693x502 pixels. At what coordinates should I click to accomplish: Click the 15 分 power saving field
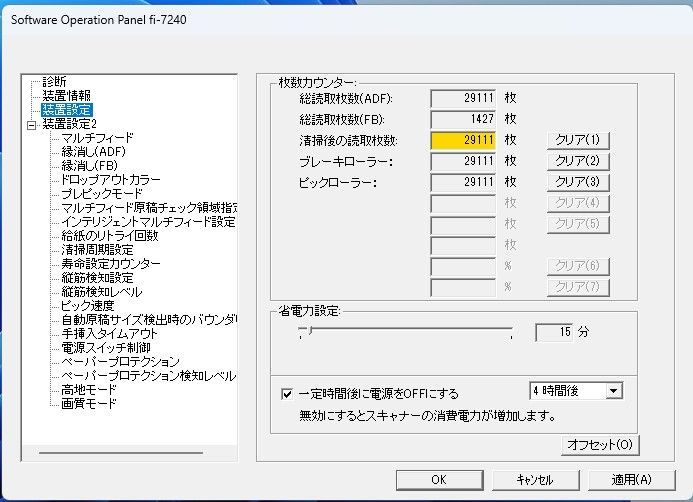tap(555, 332)
